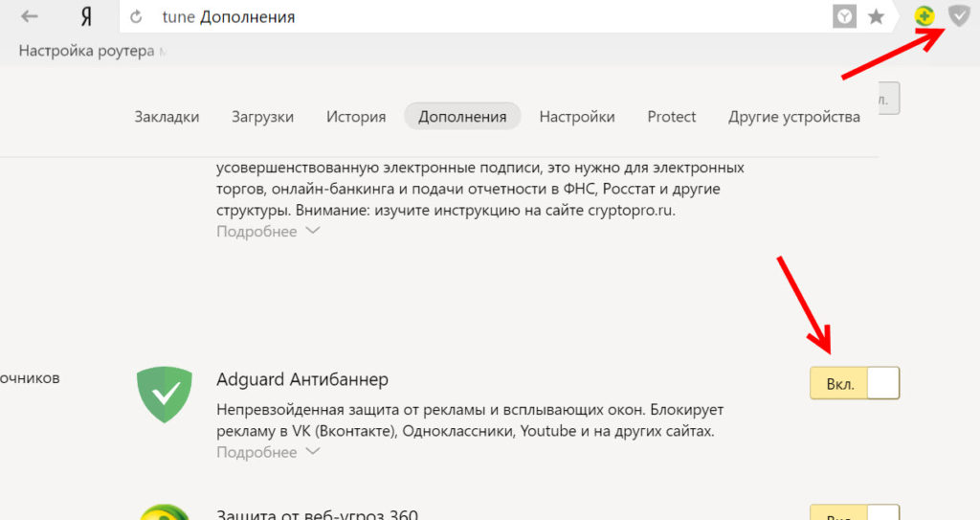The width and height of the screenshot is (980, 520).
Task: Open the green 360 web protection extension icon
Action: [924, 15]
